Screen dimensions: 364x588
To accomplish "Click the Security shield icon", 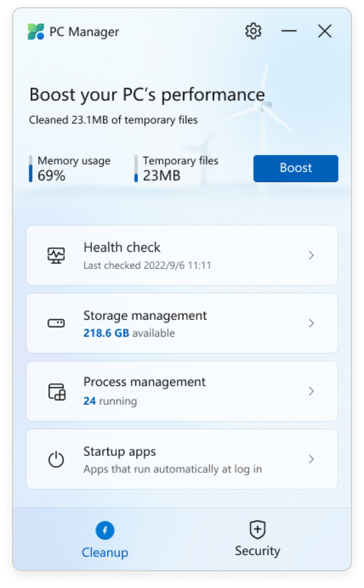I will (257, 529).
